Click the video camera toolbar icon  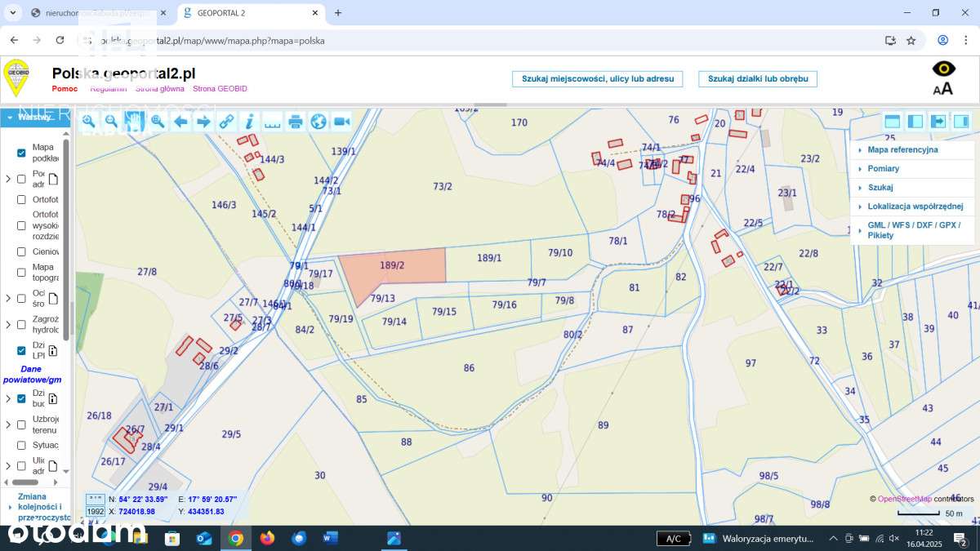pos(341,122)
